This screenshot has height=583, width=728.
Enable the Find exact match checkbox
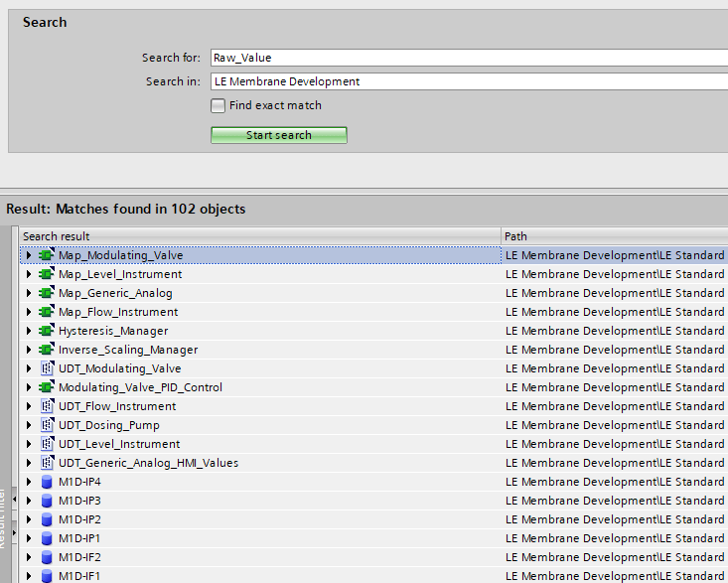point(218,105)
